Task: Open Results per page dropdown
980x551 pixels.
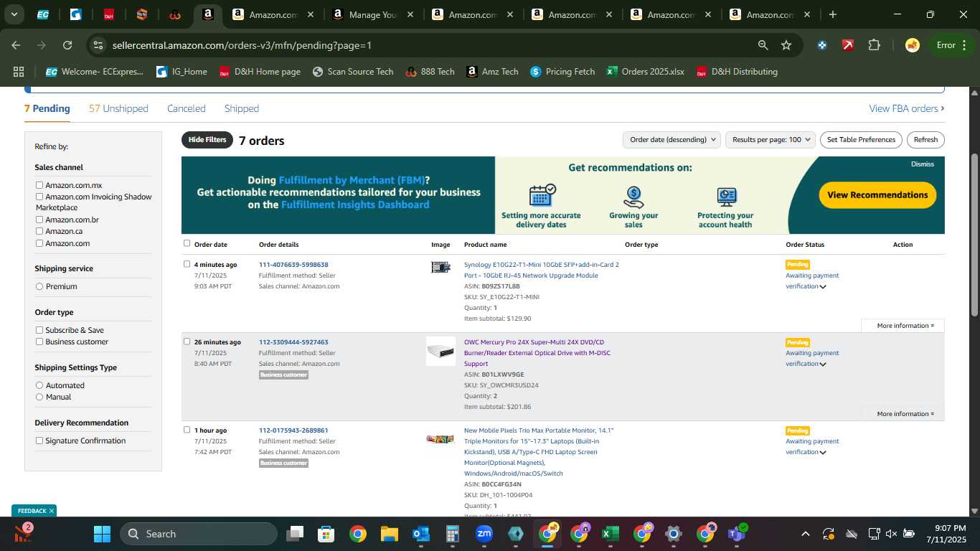Action: 771,140
